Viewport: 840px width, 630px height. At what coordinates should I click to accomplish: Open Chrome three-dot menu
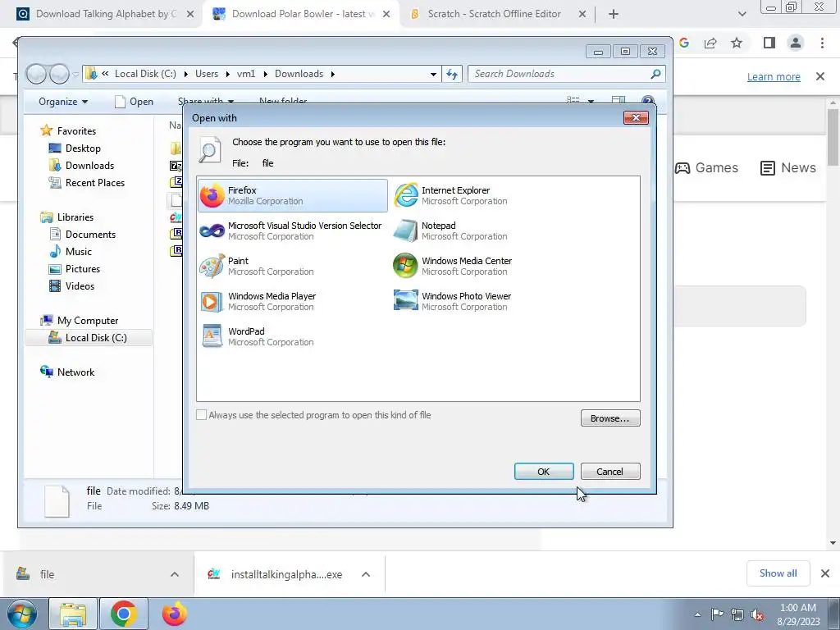point(822,43)
